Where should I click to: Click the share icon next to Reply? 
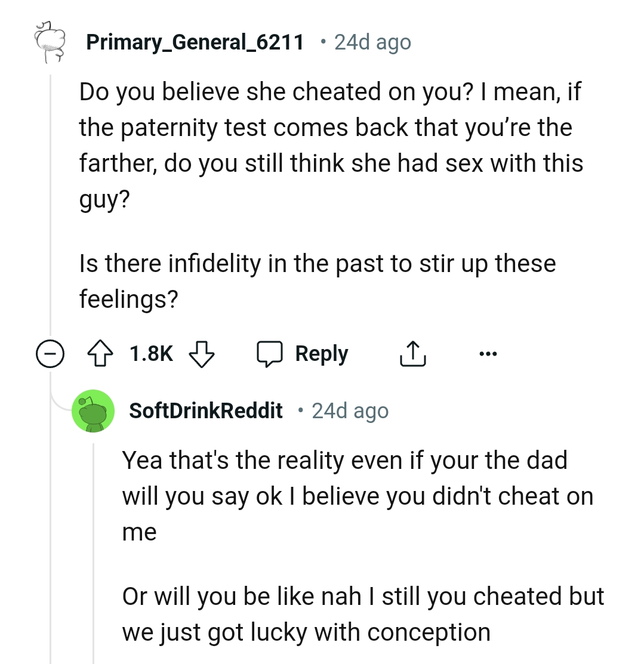[x=412, y=353]
